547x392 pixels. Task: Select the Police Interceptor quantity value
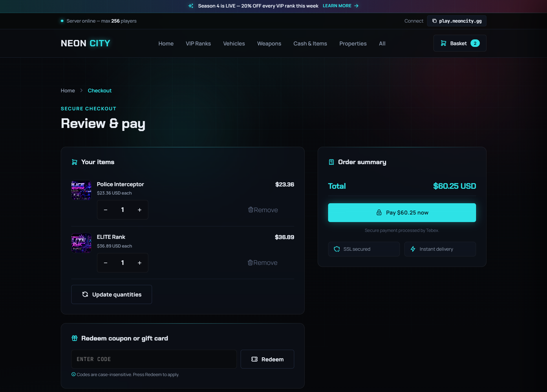[x=122, y=210]
